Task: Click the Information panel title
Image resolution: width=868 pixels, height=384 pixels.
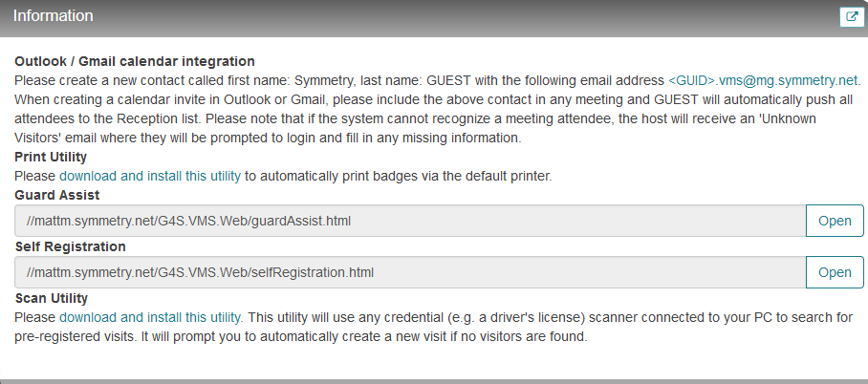Action: (54, 15)
